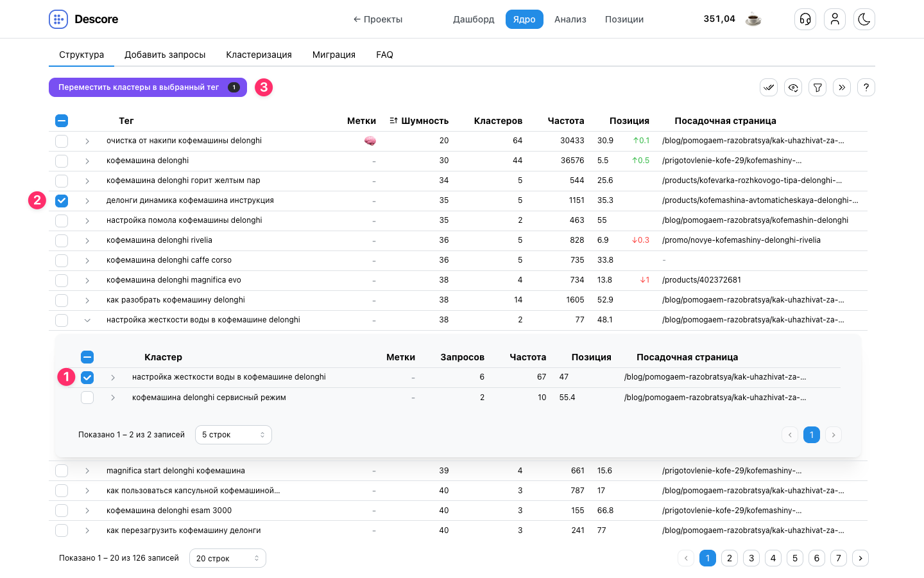
Task: Click 'Переместить кластеры в выбранный тег' button
Action: 148,87
